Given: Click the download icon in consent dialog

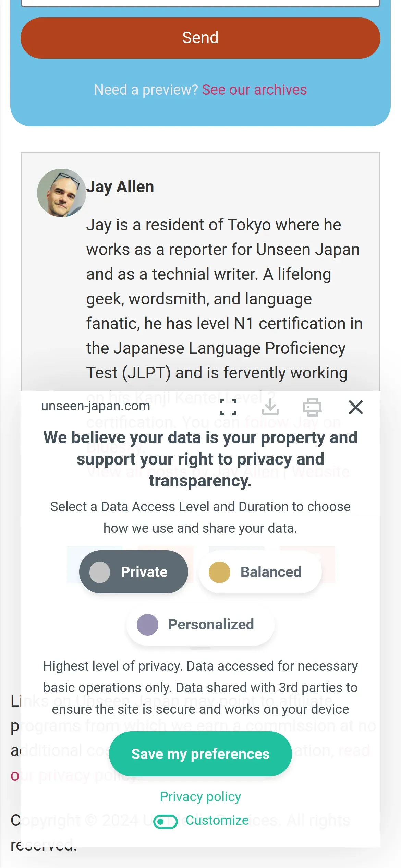Looking at the screenshot, I should (x=270, y=407).
